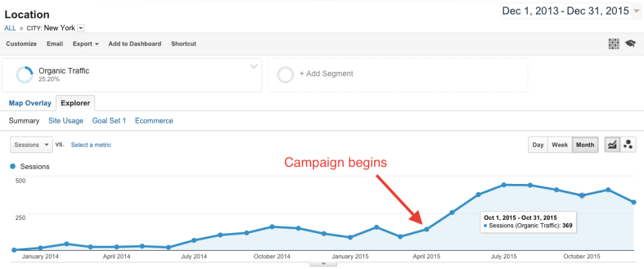
Task: Toggle the Week granularity button
Action: pyautogui.click(x=559, y=145)
